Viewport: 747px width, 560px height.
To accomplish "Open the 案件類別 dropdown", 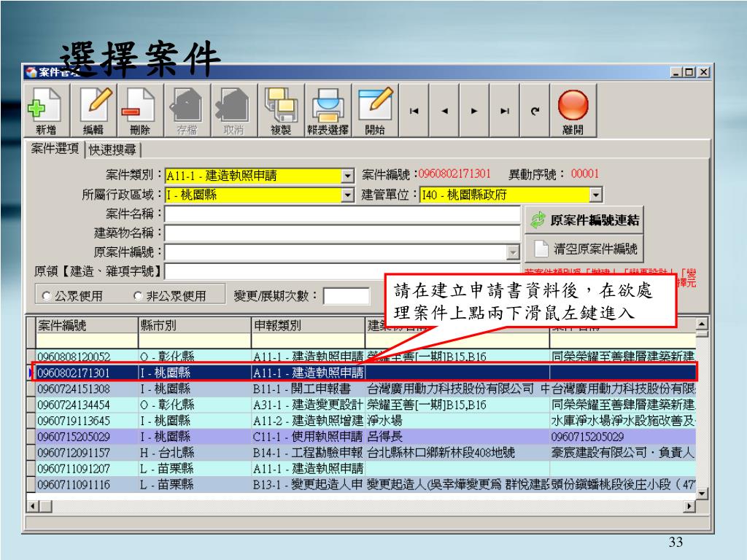I will tap(348, 176).
